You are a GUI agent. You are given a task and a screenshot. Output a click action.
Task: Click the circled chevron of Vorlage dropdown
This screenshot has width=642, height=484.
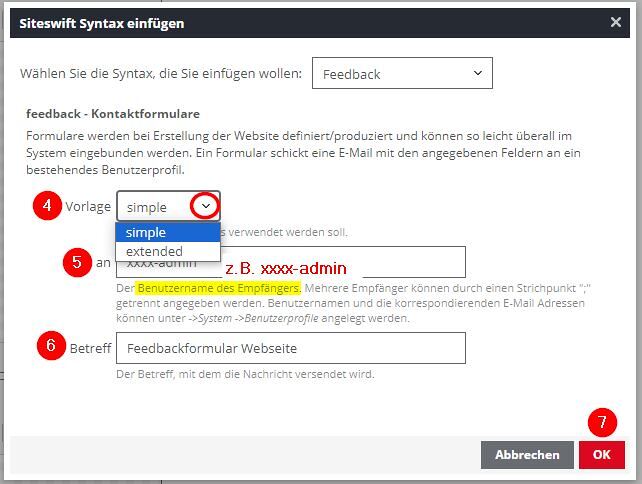tap(206, 206)
